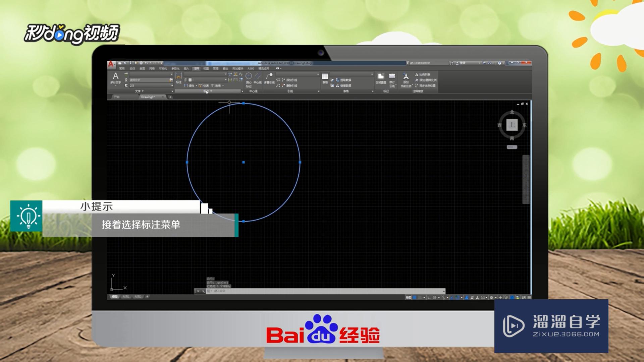Image resolution: width=644 pixels, height=362 pixels.
Task: Click the large 标注 dimension tool
Action: click(x=179, y=78)
